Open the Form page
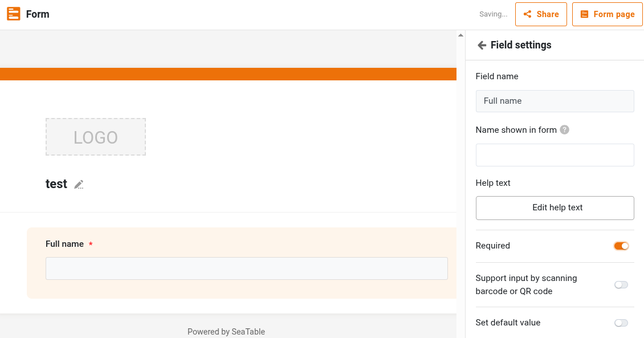 click(x=608, y=14)
